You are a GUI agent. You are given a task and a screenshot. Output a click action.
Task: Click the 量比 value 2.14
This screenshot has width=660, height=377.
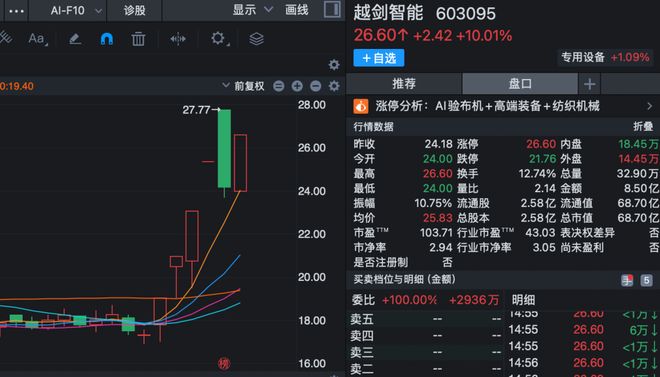pos(545,188)
